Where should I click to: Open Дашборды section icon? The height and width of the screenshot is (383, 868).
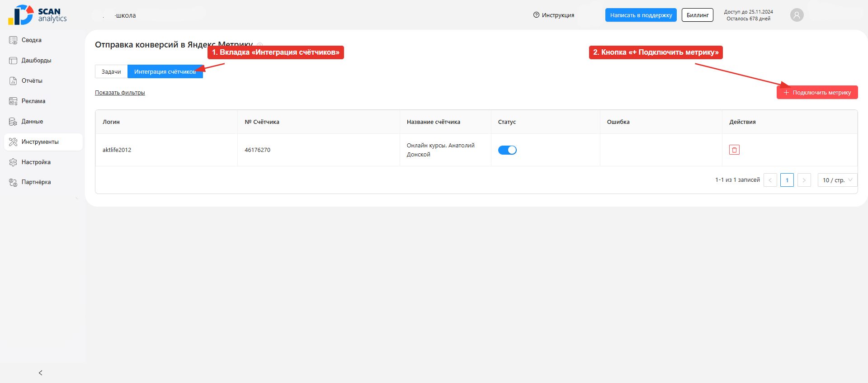[13, 61]
